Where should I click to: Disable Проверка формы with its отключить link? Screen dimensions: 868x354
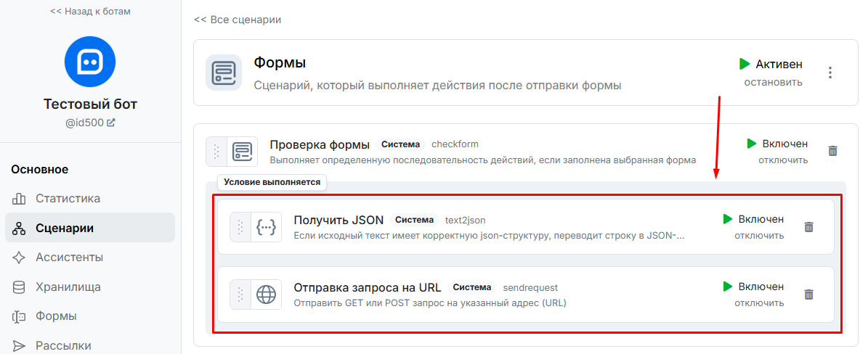tap(783, 160)
